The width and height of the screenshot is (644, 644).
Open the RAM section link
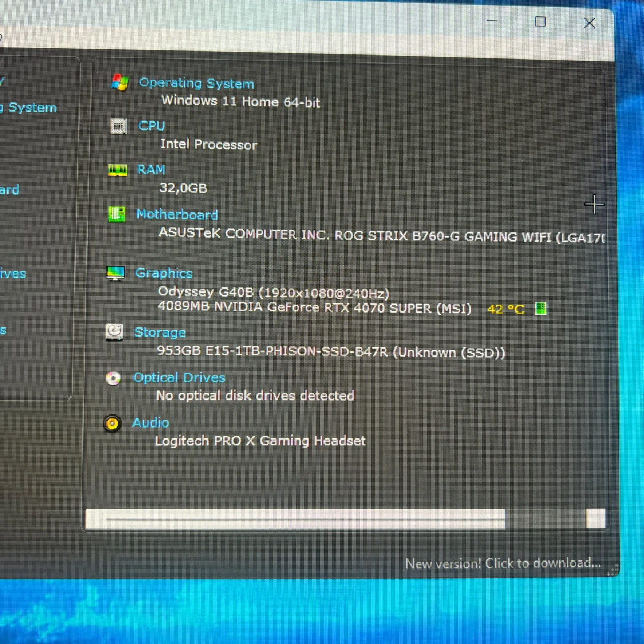[151, 169]
